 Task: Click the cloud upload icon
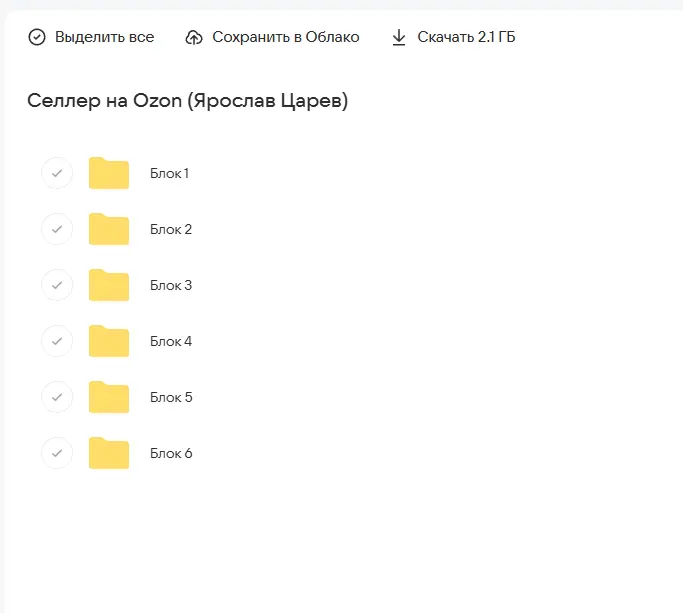[194, 37]
